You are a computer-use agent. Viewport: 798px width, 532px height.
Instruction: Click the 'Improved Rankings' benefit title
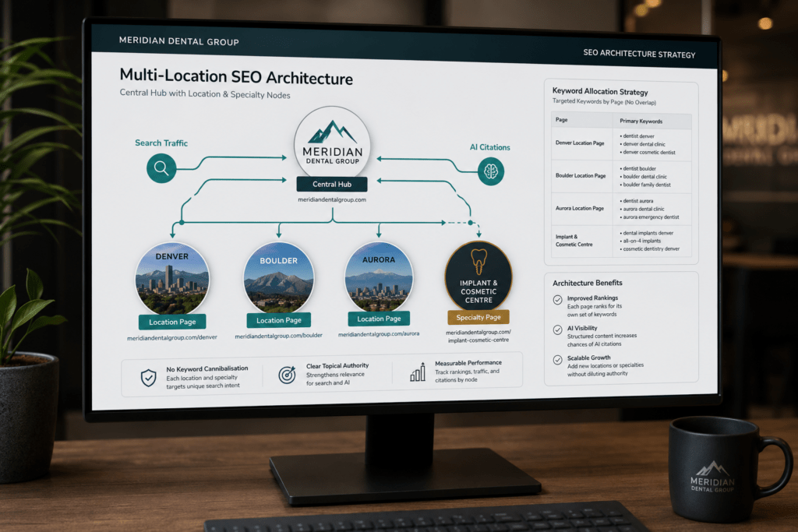592,298
